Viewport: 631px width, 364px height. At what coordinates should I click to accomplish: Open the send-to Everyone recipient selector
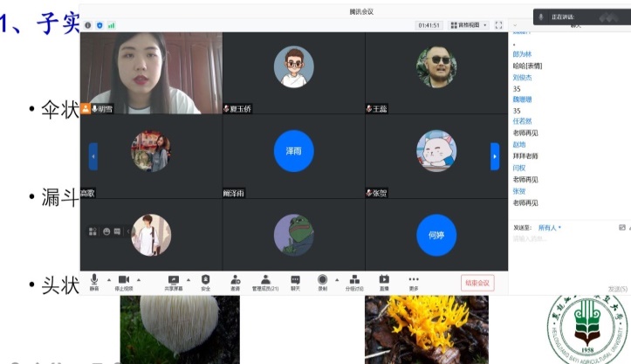click(549, 228)
